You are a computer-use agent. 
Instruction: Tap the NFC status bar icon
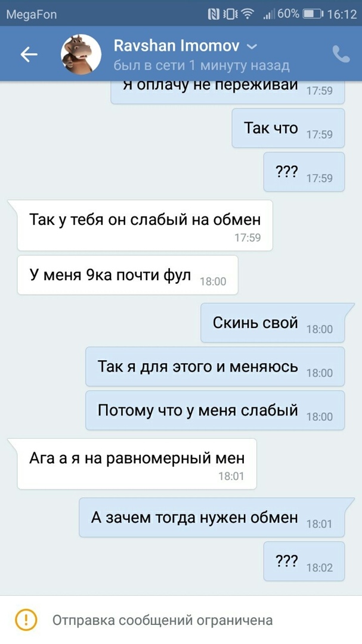click(214, 14)
